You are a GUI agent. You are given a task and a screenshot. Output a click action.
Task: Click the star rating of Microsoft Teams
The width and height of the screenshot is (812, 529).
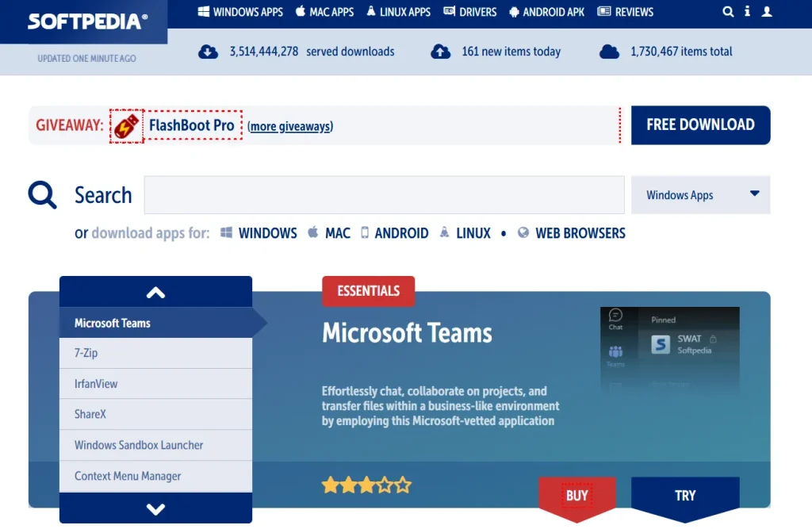click(x=366, y=485)
